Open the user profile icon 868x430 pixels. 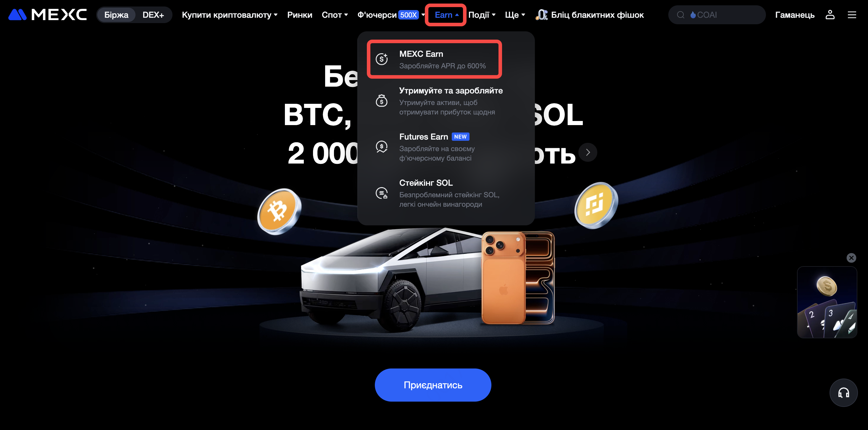click(x=830, y=15)
